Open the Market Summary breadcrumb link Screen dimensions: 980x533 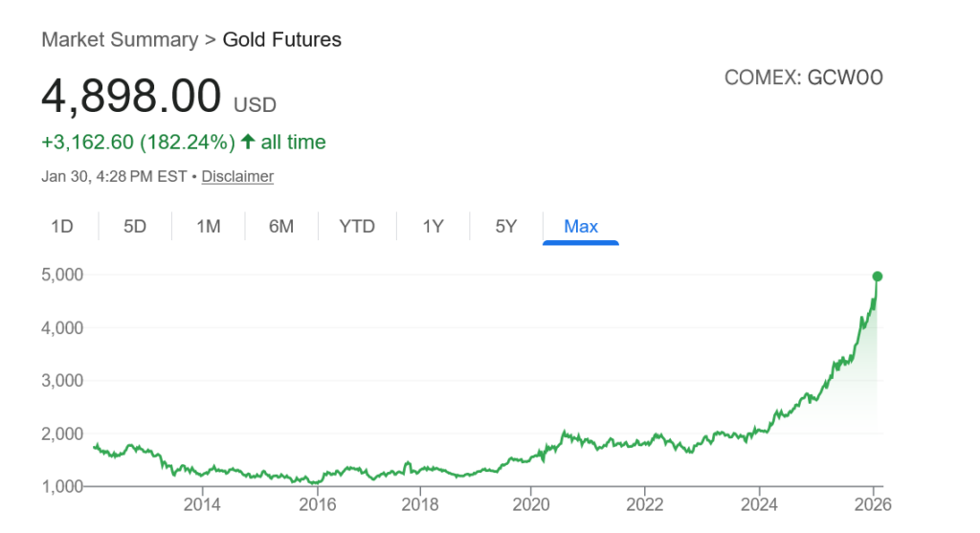coord(120,40)
